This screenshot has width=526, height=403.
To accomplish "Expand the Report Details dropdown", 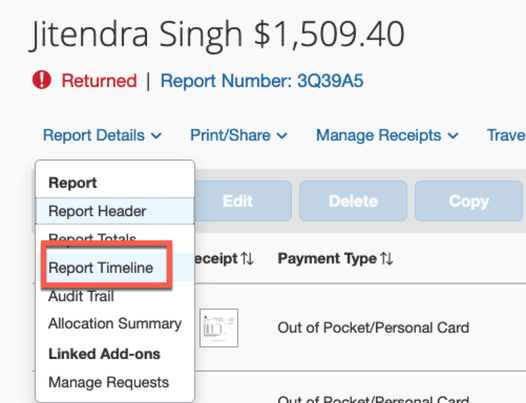I will [102, 135].
